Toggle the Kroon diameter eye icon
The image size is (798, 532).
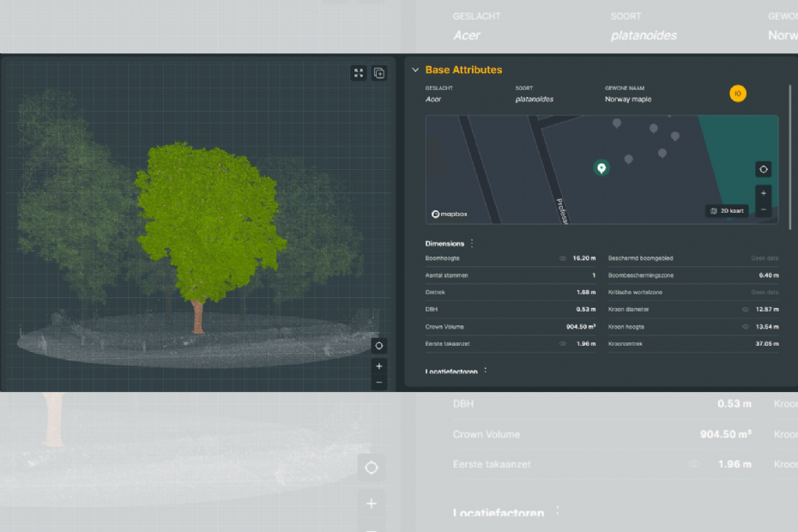point(746,309)
